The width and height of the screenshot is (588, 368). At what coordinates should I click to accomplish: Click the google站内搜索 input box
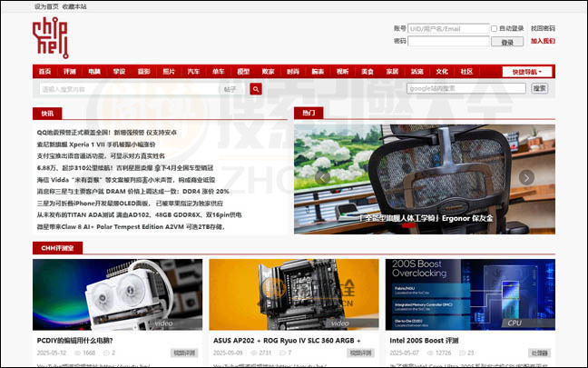466,89
